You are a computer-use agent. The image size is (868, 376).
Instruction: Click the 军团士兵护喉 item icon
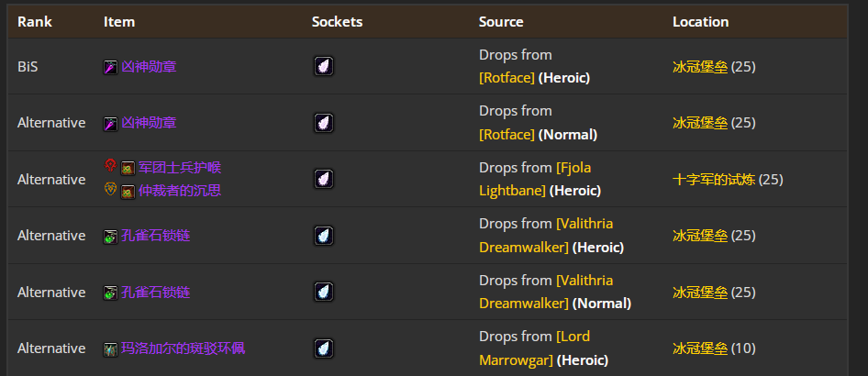(x=128, y=168)
